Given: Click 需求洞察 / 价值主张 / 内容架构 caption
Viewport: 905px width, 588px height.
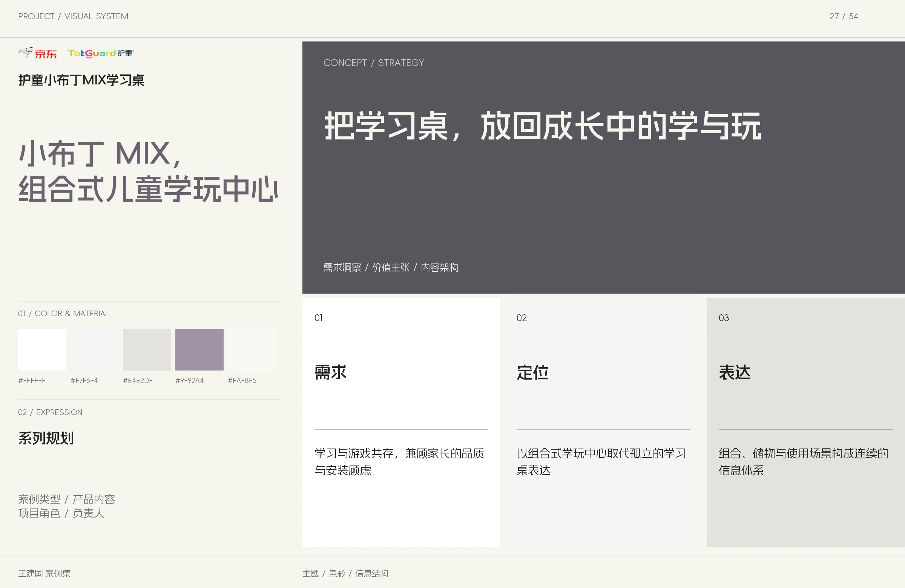Looking at the screenshot, I should (x=391, y=268).
